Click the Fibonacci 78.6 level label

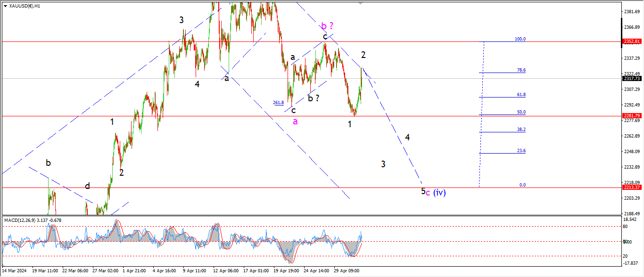[x=521, y=70]
